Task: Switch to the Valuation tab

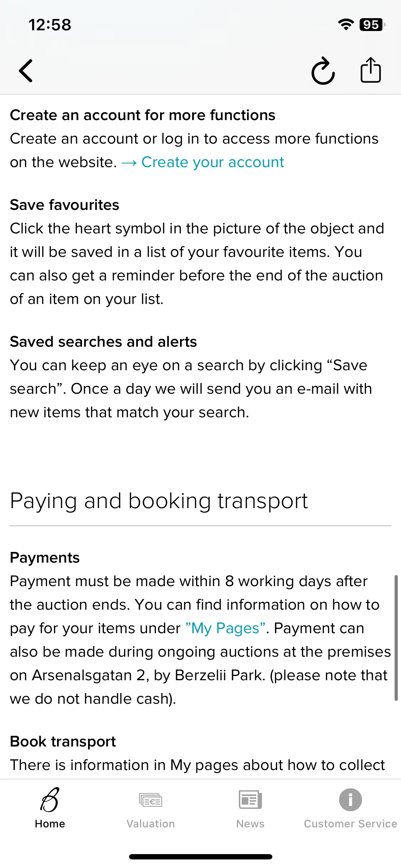Action: 150,823
